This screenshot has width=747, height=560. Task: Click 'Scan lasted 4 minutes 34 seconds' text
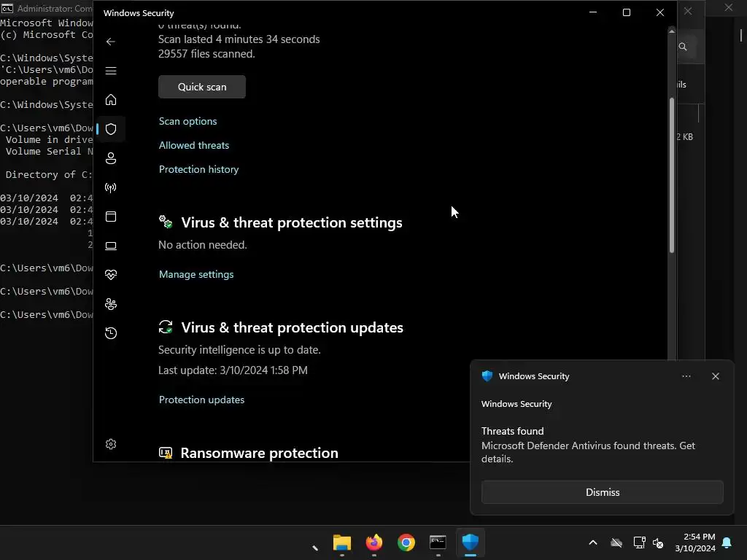[x=239, y=39]
